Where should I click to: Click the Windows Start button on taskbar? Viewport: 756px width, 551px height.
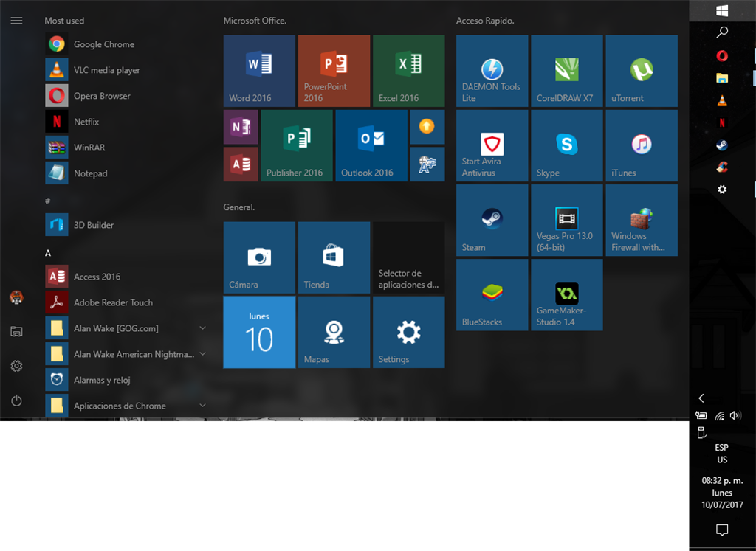tap(722, 10)
